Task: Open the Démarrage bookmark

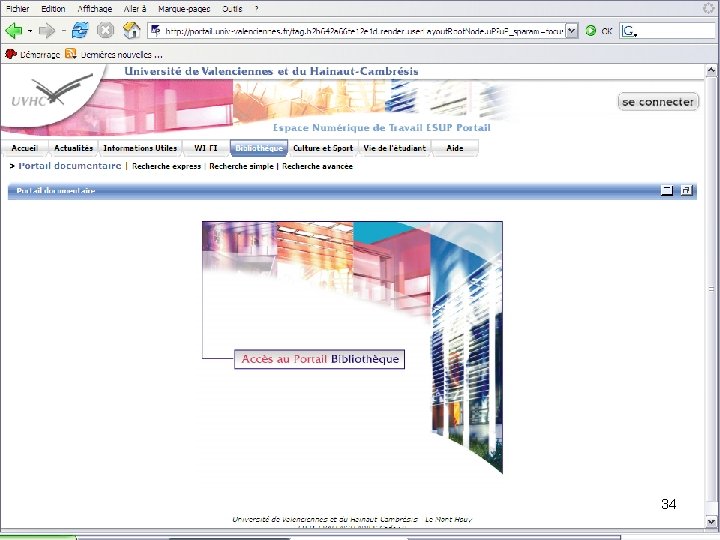Action: tap(32, 54)
